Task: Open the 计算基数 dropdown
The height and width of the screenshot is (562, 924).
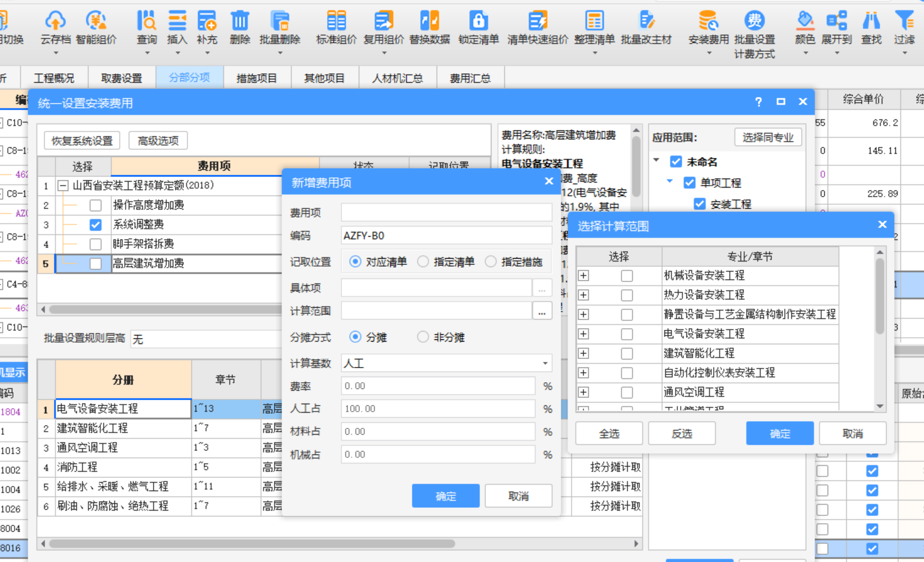Action: point(545,364)
